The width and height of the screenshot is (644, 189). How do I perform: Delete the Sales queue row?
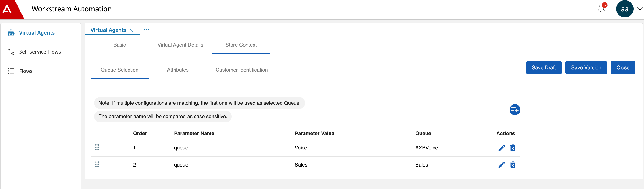point(512,165)
